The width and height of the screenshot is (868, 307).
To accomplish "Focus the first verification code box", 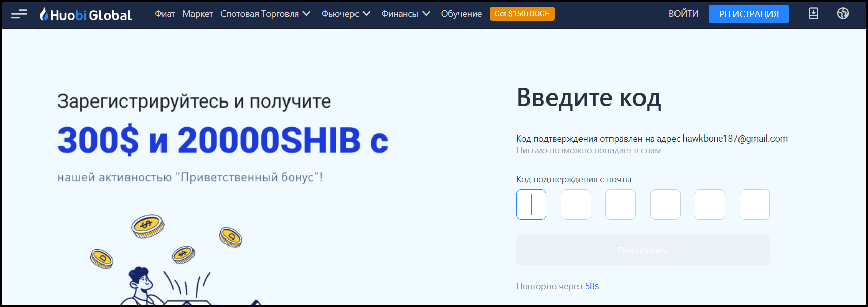I will coord(531,204).
